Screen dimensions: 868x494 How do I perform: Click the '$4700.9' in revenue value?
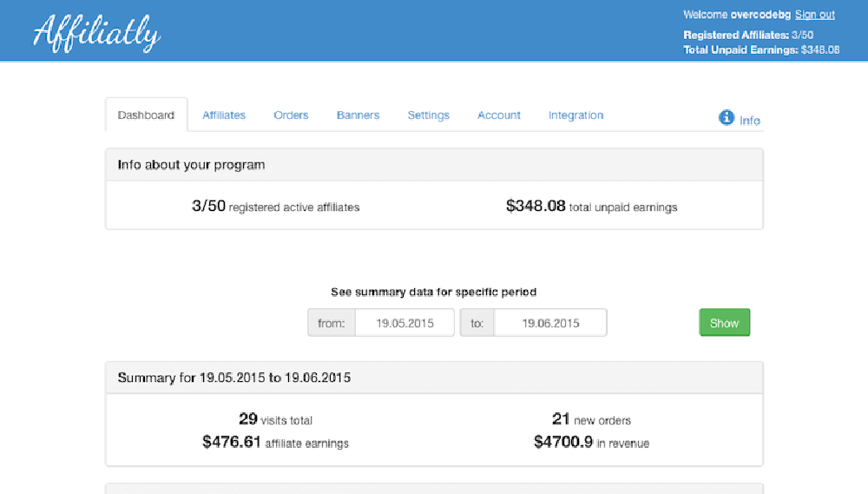pyautogui.click(x=563, y=442)
